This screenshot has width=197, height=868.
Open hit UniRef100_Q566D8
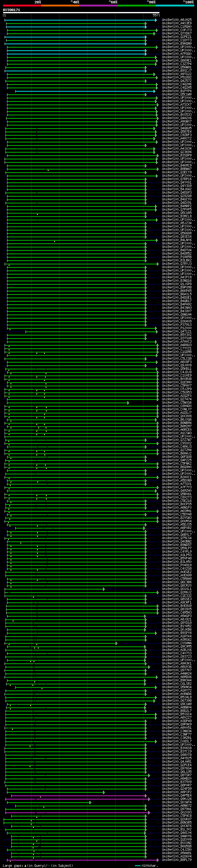(x=177, y=233)
